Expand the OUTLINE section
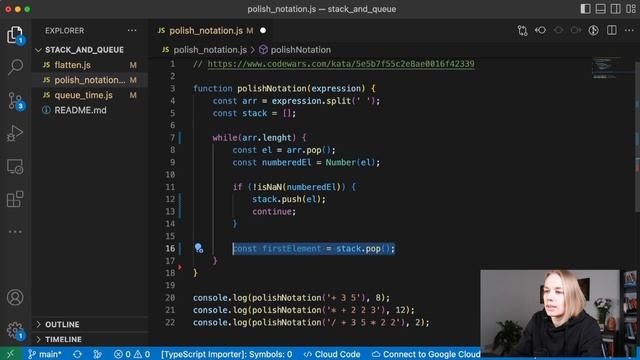Screen dimensions: 640x360 point(62,324)
